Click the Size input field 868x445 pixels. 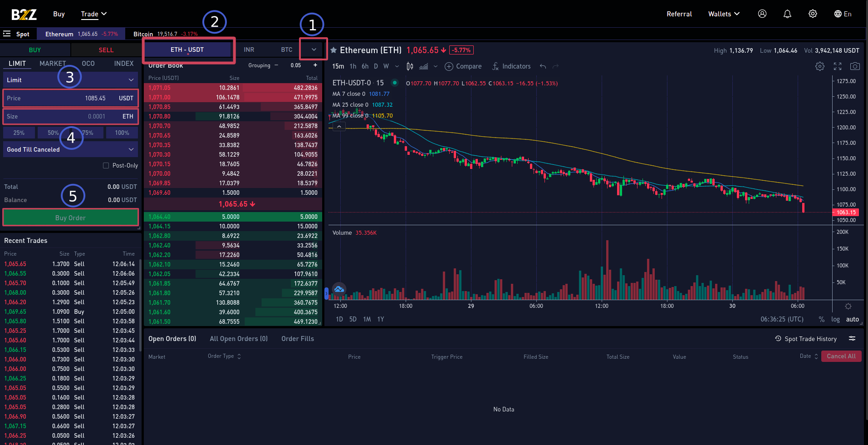pyautogui.click(x=70, y=116)
